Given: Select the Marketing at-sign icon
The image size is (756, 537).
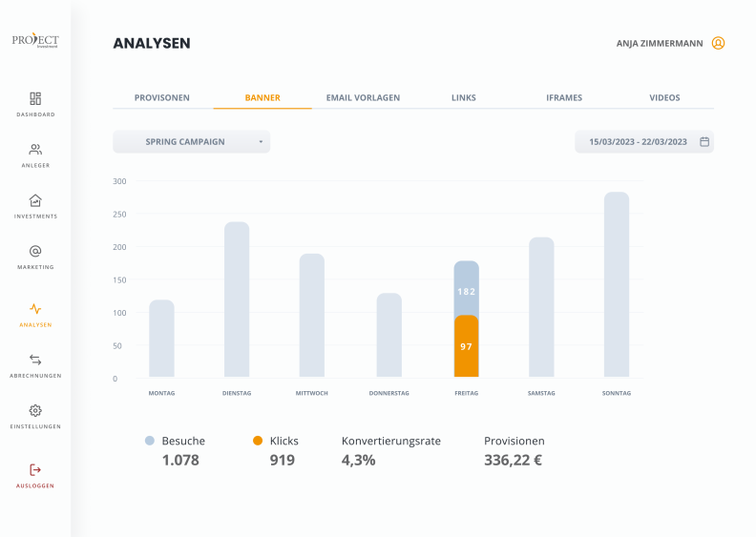Looking at the screenshot, I should [35, 251].
